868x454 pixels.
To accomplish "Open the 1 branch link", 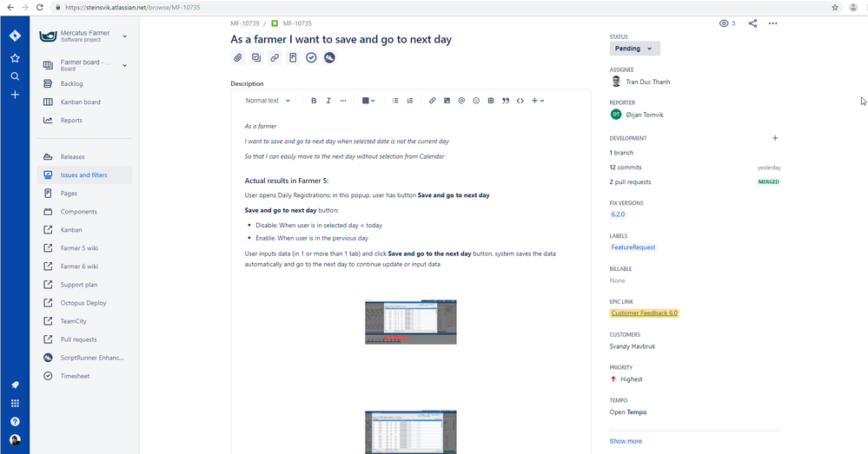I will (621, 153).
